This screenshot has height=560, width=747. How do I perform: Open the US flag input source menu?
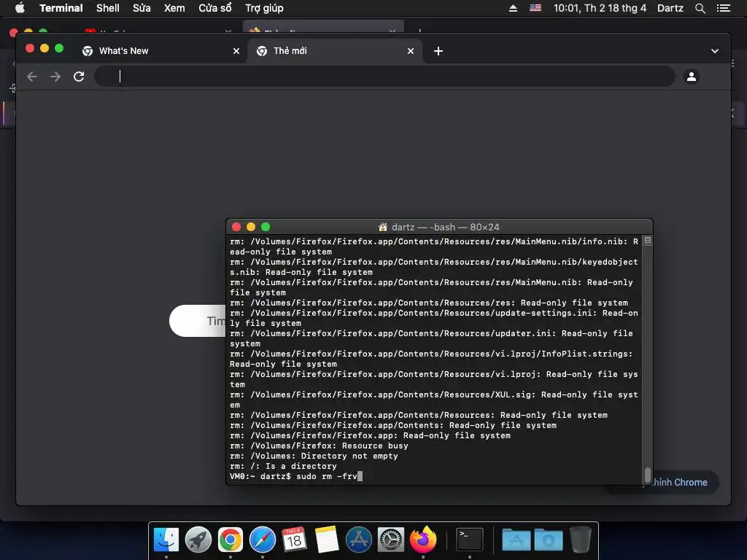(535, 8)
